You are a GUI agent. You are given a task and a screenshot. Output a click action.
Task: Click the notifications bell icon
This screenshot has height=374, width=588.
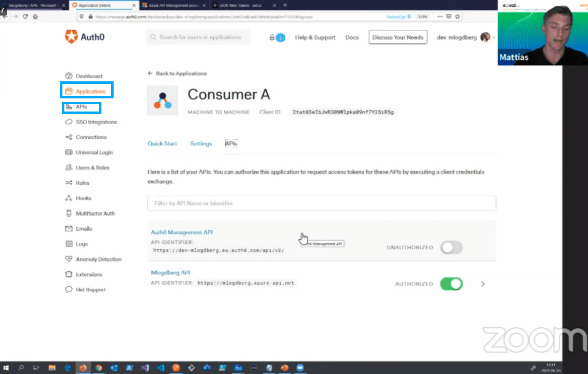point(272,37)
